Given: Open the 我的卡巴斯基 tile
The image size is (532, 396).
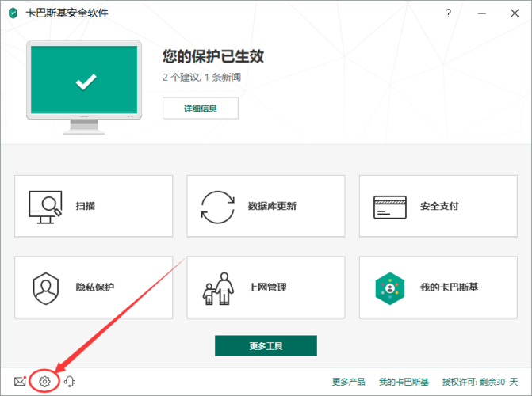Looking at the screenshot, I should point(438,287).
